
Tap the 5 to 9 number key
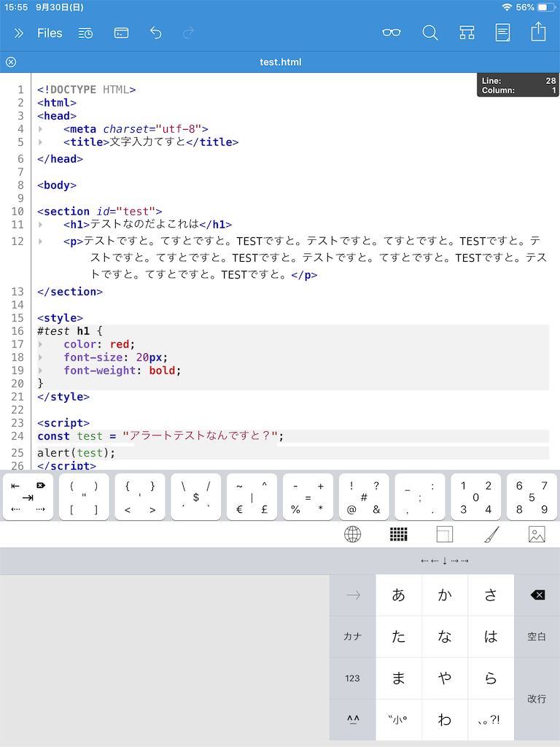point(532,497)
